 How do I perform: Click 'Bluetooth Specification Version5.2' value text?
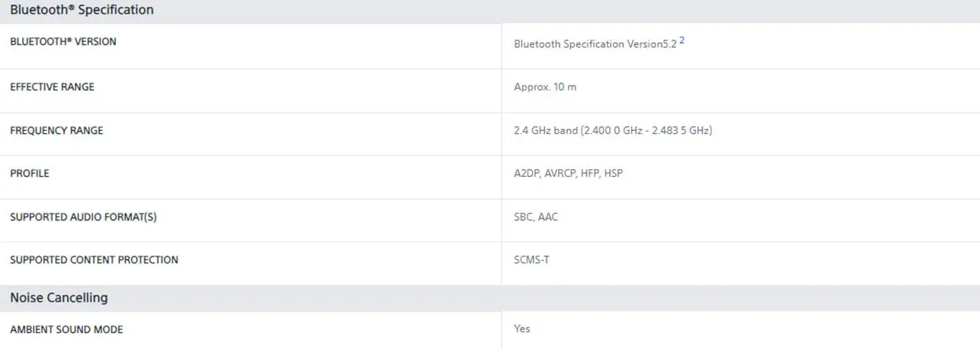[x=595, y=44]
